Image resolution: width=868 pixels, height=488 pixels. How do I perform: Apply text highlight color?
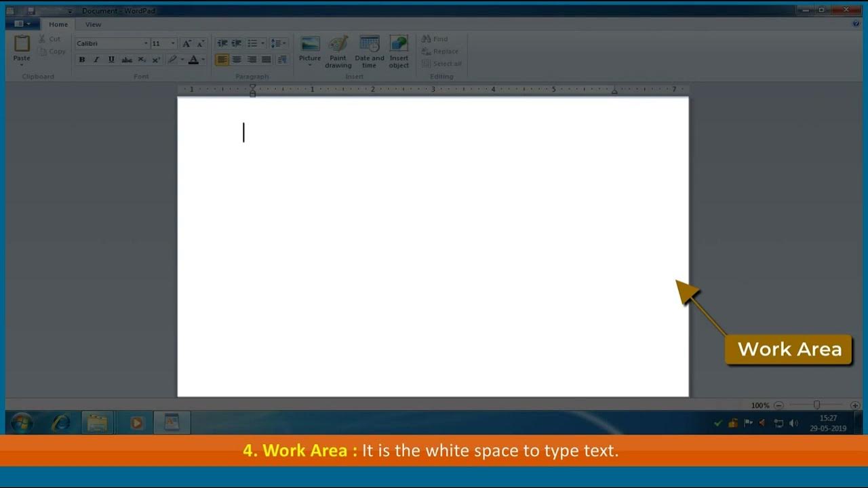(x=172, y=60)
